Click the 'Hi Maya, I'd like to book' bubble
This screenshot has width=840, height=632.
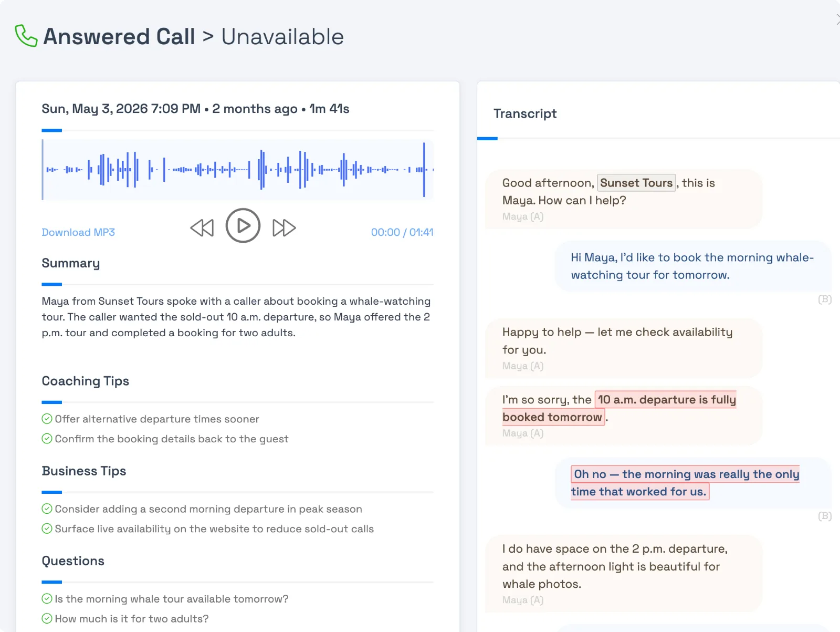pos(693,266)
